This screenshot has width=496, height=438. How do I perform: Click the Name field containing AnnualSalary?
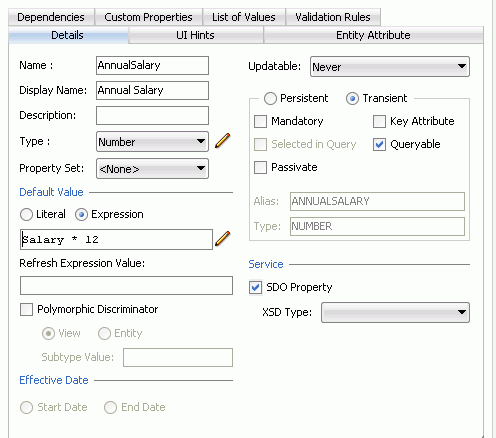click(152, 65)
